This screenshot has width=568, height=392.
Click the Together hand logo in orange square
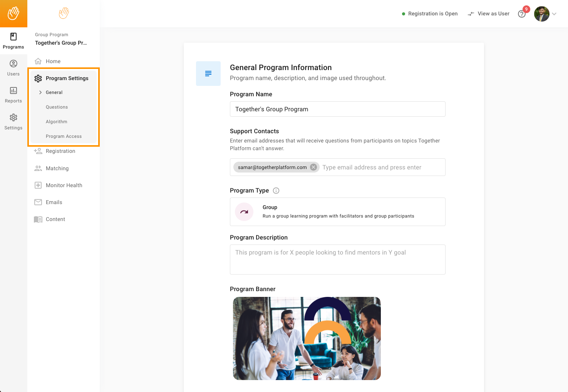pyautogui.click(x=13, y=13)
